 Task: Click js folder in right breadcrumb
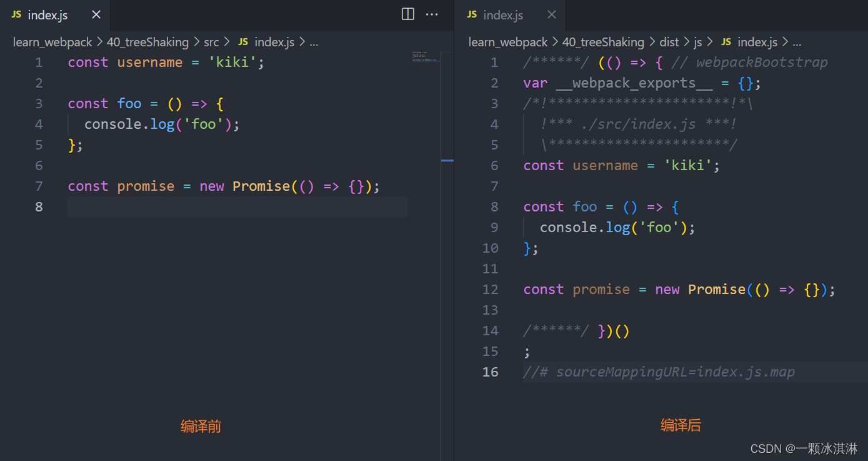(x=698, y=43)
